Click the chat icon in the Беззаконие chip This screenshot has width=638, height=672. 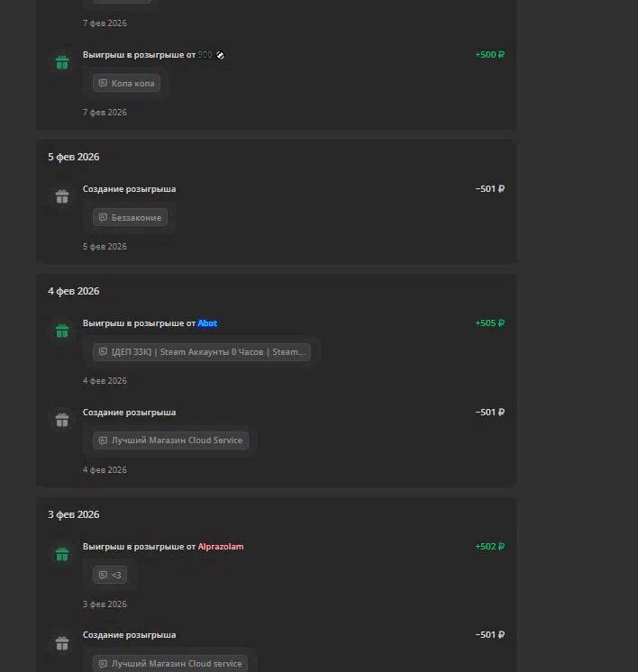coord(103,217)
